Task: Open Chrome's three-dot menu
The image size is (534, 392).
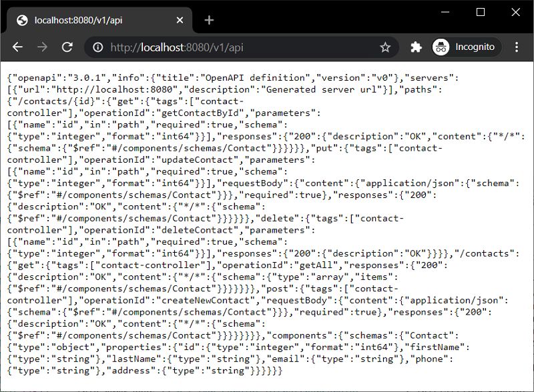Action: (x=517, y=47)
